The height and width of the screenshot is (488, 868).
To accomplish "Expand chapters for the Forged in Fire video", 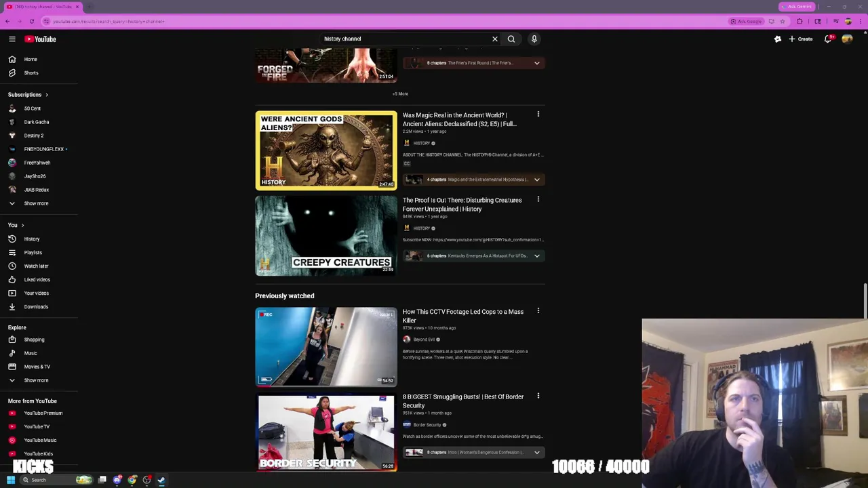I will tap(537, 63).
